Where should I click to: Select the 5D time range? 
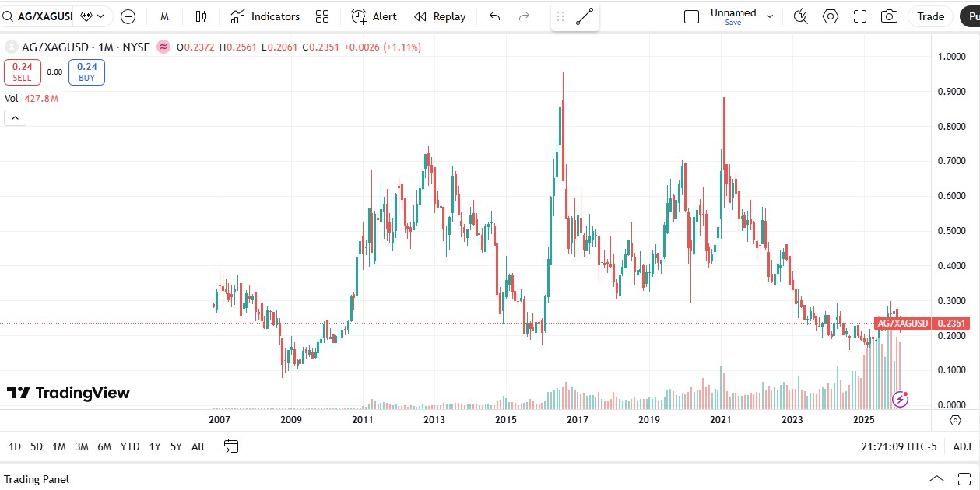tap(37, 446)
